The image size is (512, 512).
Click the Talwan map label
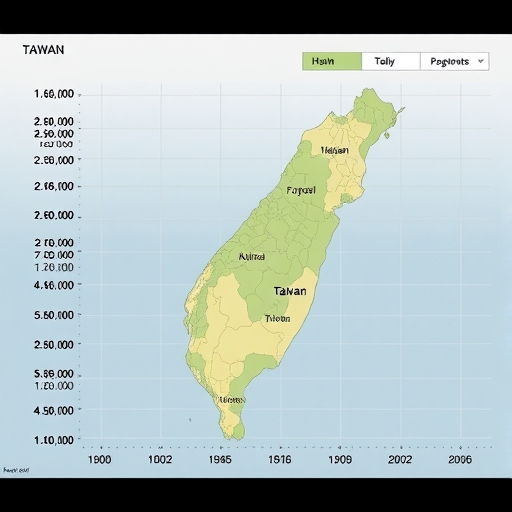(x=290, y=291)
